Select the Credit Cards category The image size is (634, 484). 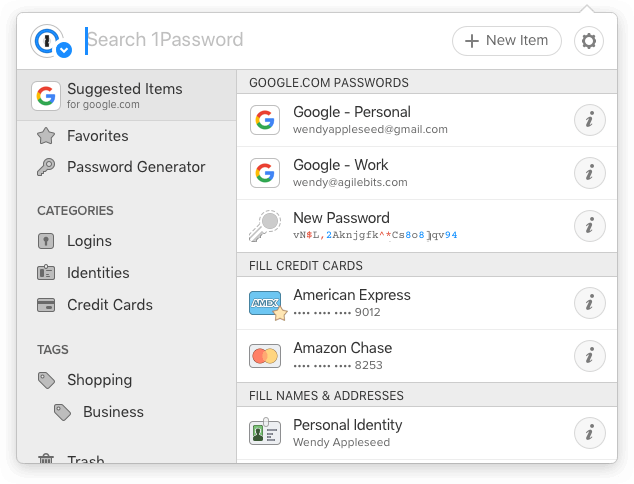127,305
